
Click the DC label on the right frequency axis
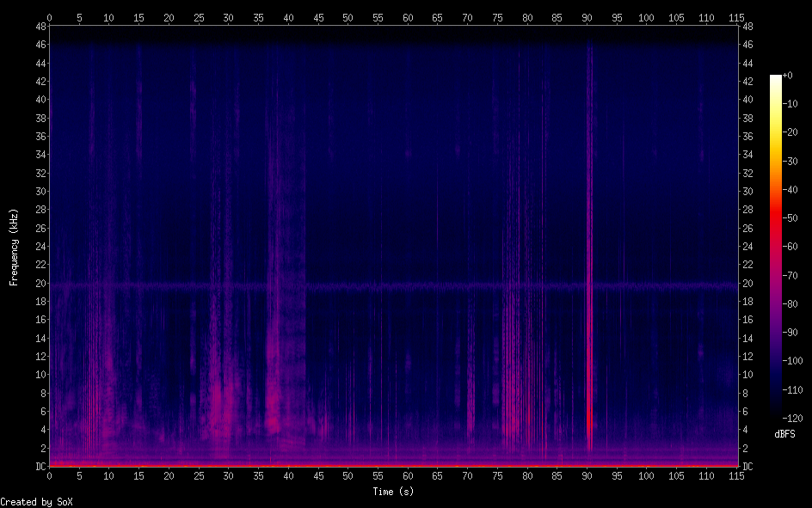tap(747, 466)
